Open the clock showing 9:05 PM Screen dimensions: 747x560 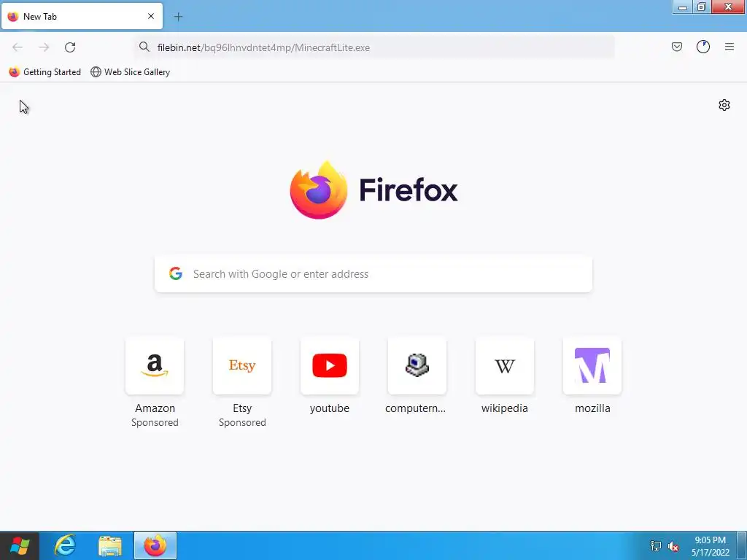pyautogui.click(x=711, y=546)
